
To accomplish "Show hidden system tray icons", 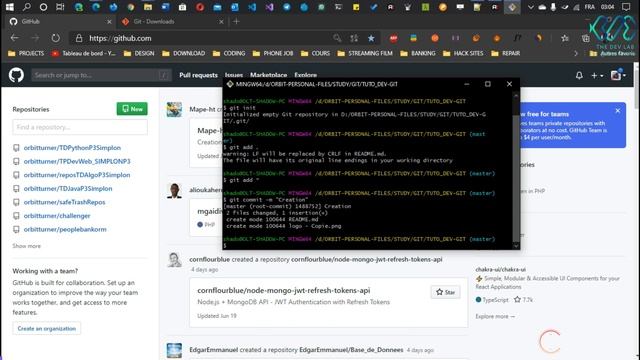I will [x=531, y=7].
